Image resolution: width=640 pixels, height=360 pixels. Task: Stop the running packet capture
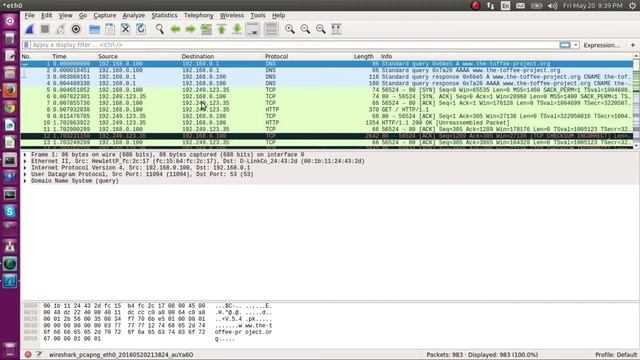click(x=45, y=29)
